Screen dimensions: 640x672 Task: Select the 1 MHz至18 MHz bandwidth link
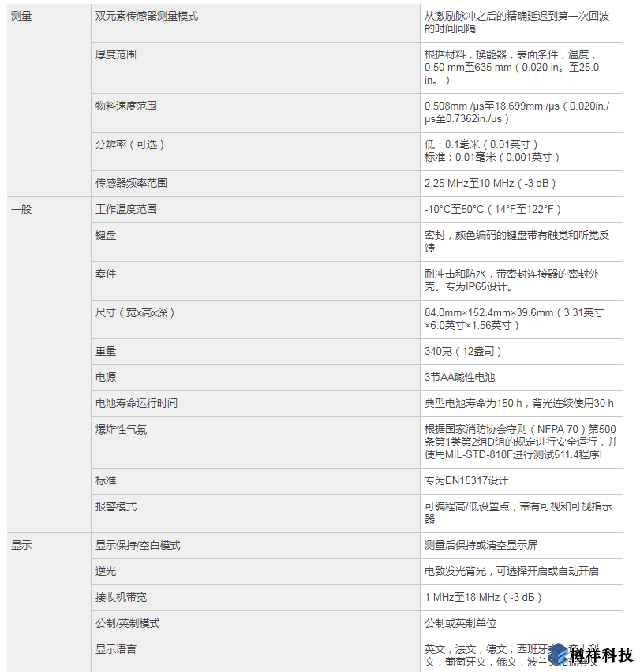482,597
